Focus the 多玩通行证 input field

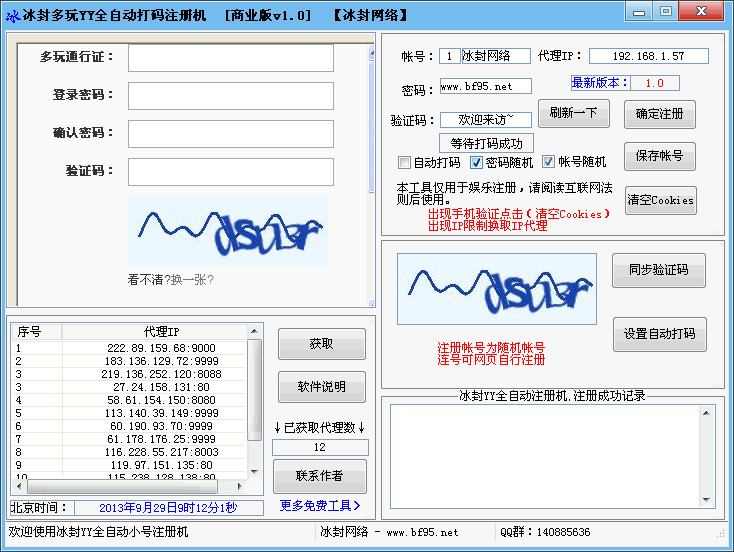(x=231, y=58)
